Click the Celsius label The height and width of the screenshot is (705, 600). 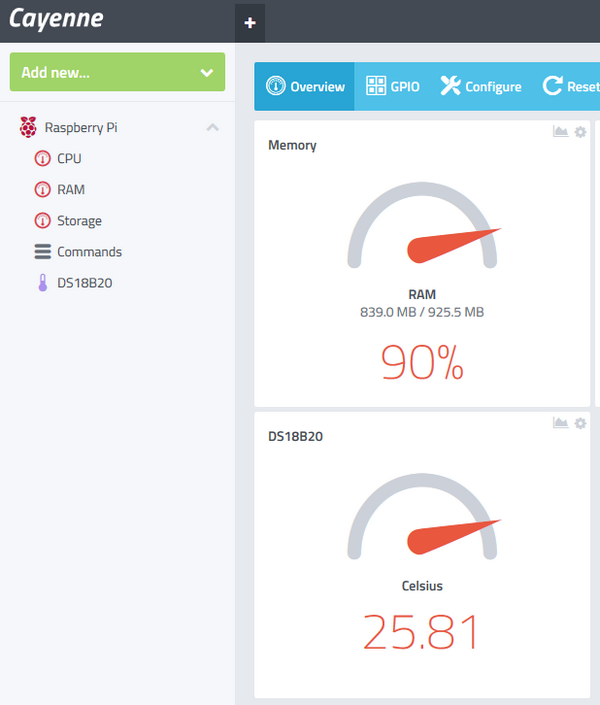click(x=422, y=586)
